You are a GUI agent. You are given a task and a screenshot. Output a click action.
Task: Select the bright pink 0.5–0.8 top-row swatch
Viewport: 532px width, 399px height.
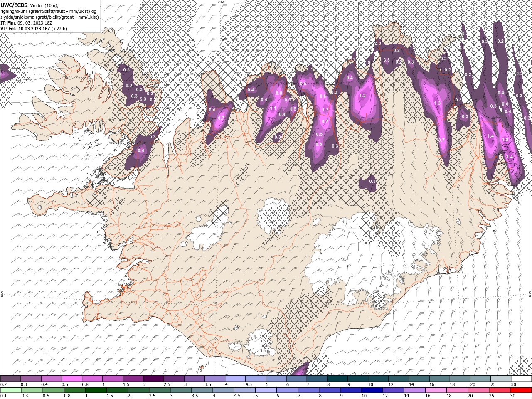(71, 379)
